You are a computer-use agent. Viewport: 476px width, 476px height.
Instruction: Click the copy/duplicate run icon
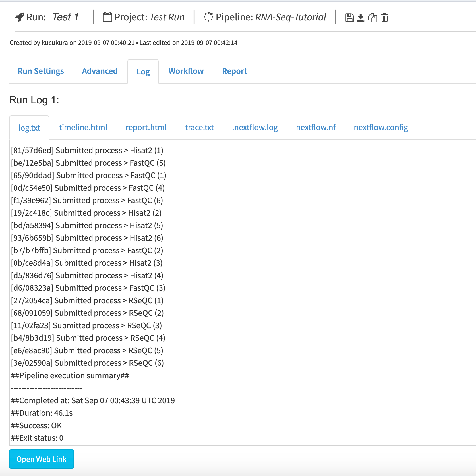point(372,18)
